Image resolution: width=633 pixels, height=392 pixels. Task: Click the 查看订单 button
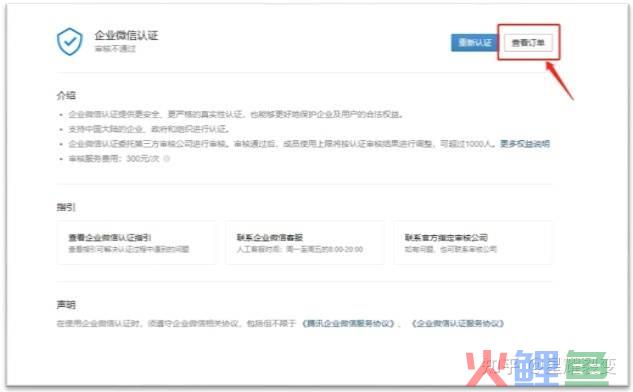528,42
